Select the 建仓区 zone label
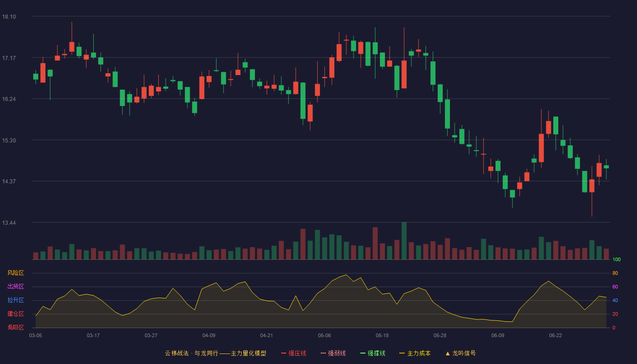The height and width of the screenshot is (364, 637). (15, 314)
